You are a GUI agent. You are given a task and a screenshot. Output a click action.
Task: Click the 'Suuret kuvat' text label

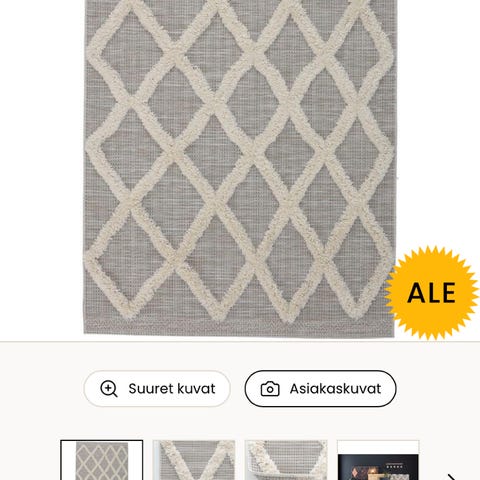pyautogui.click(x=172, y=389)
